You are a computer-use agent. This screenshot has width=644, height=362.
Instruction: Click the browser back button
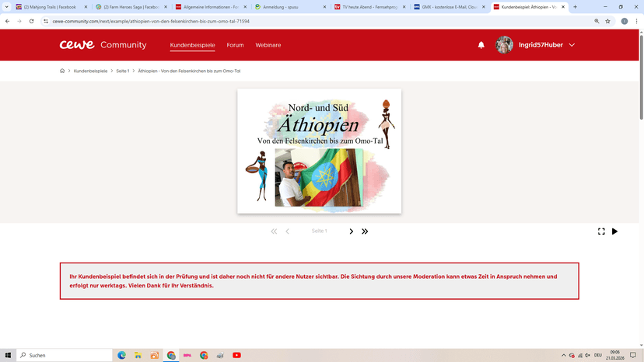[x=8, y=21]
